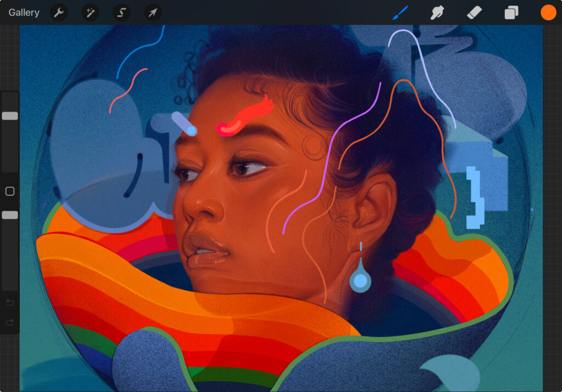Select the Smudge tool
This screenshot has height=392, width=562.
(437, 13)
